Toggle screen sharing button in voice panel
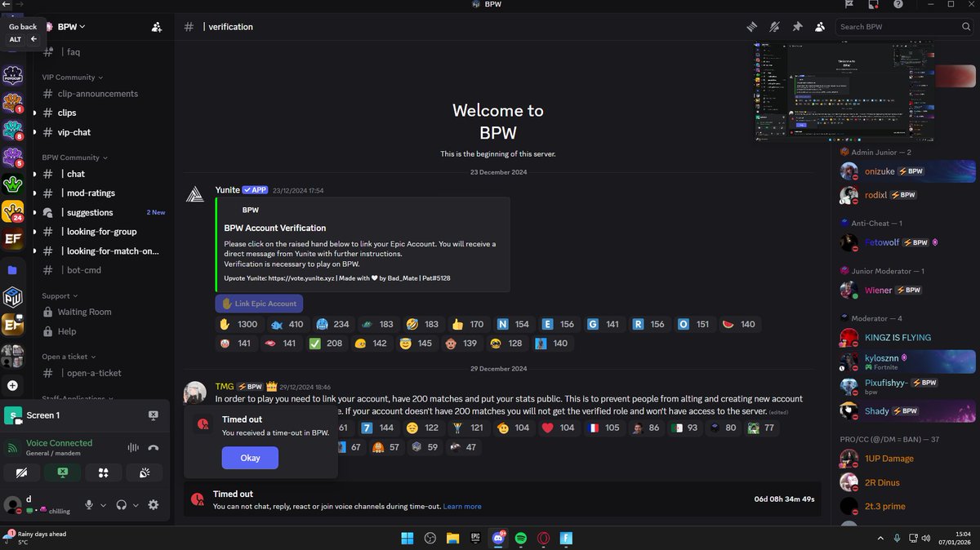The height and width of the screenshot is (550, 980). coord(63,472)
